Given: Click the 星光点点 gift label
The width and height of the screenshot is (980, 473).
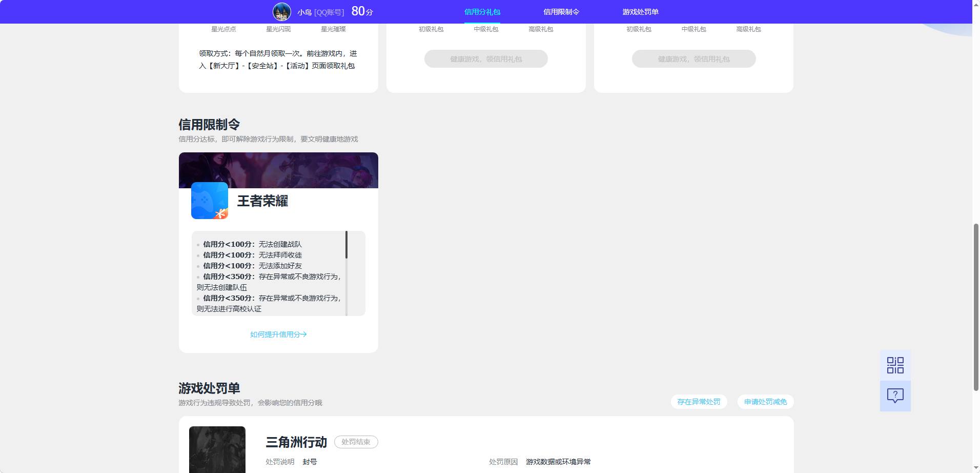Looking at the screenshot, I should coord(223,29).
